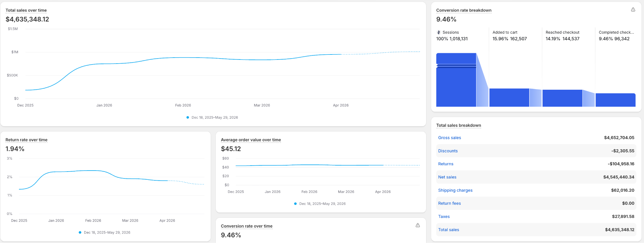The height and width of the screenshot is (243, 644).
Task: Click the Reached checkout funnel bar
Action: (x=562, y=98)
